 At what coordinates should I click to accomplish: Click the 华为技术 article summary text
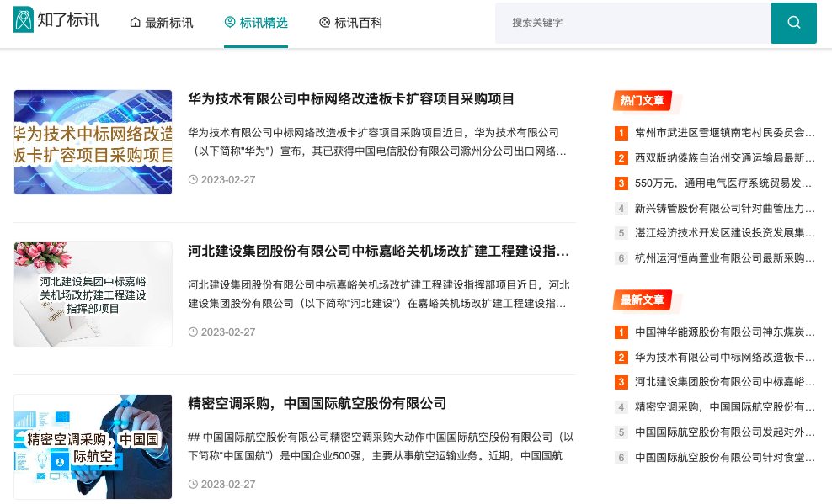[x=377, y=142]
